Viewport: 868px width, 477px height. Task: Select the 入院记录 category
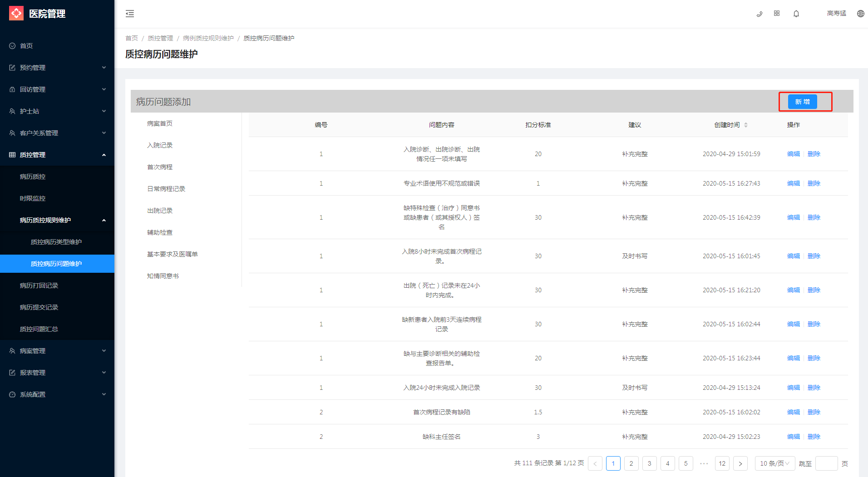pos(160,145)
